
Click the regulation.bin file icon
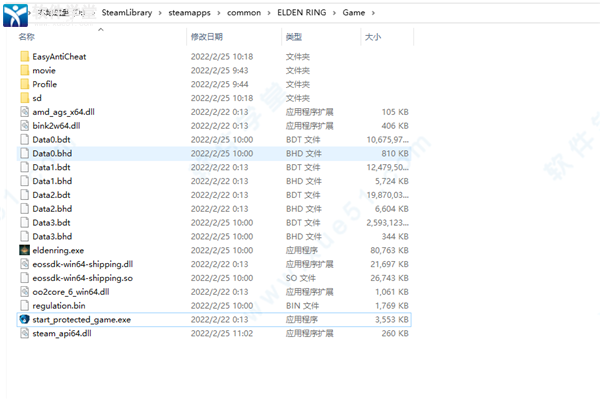pos(24,305)
